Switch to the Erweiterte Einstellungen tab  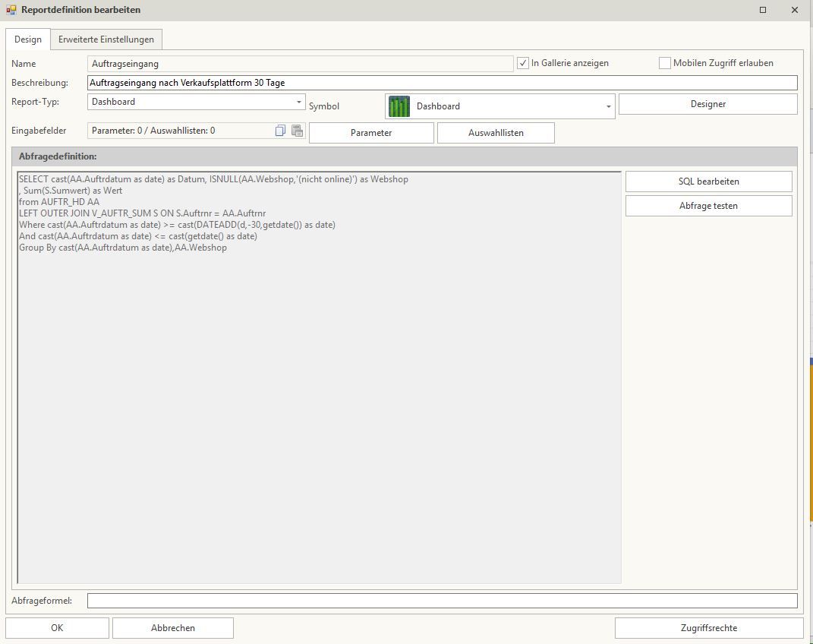click(x=106, y=39)
